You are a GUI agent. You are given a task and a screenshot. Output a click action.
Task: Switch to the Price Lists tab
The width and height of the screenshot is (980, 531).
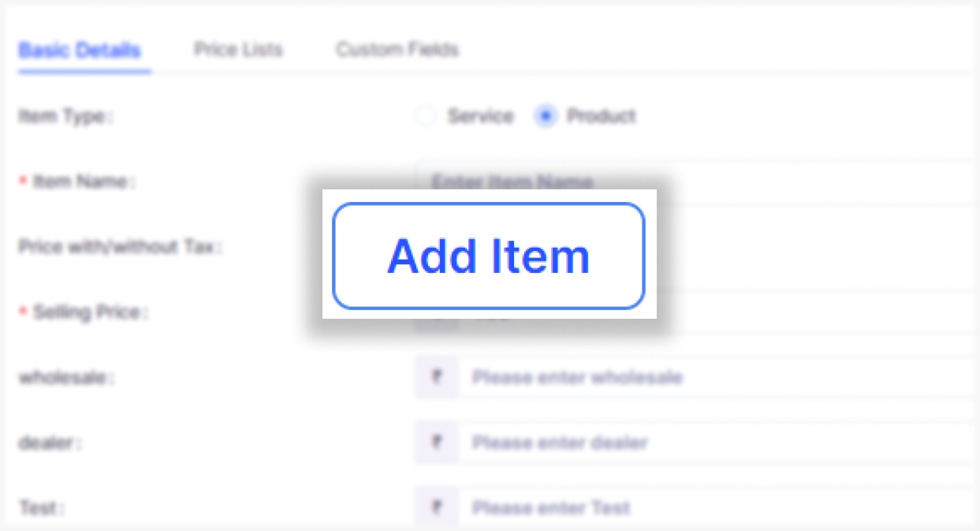pos(238,49)
